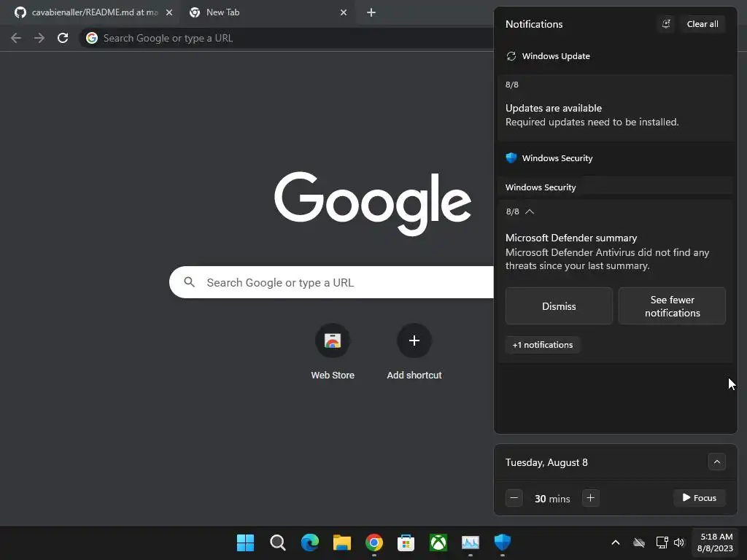
Task: Open the Microsoft Defender summary notification
Action: tap(615, 252)
